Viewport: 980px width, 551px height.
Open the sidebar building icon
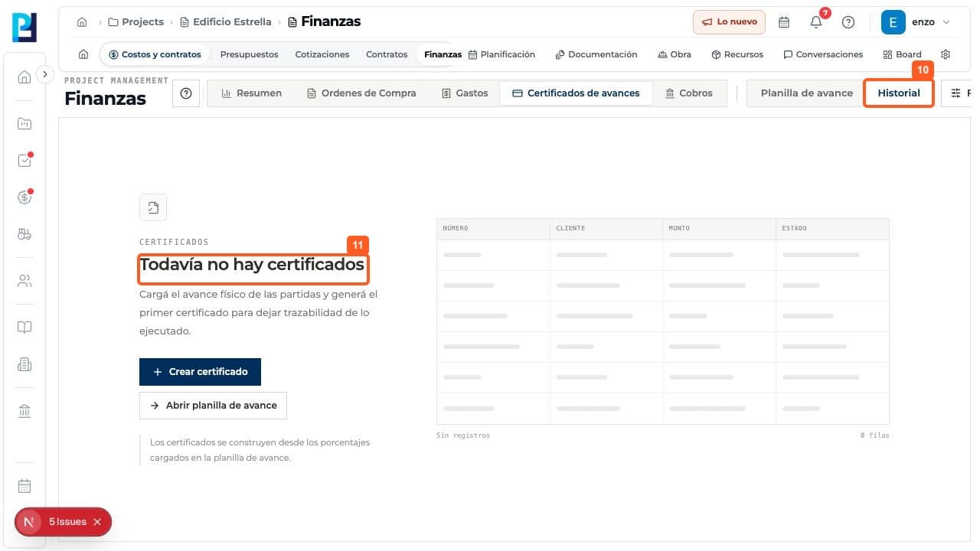(24, 365)
